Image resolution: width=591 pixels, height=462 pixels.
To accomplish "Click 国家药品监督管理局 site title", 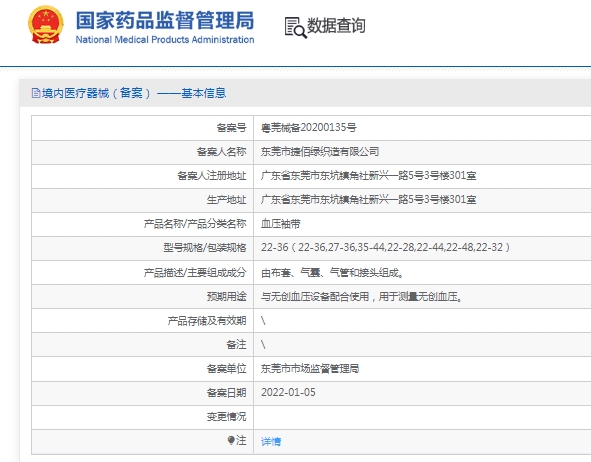I will pos(165,20).
